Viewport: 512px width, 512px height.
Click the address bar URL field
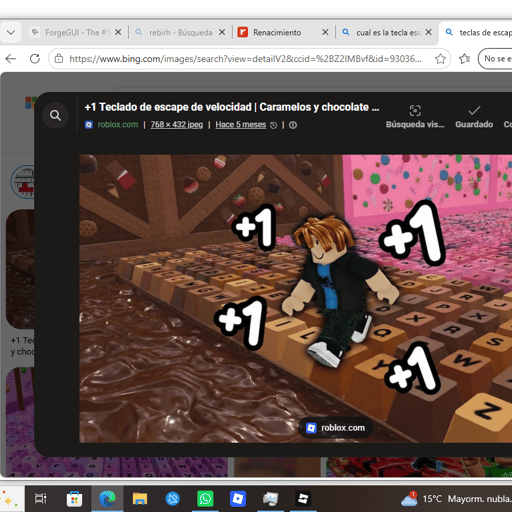[245, 59]
